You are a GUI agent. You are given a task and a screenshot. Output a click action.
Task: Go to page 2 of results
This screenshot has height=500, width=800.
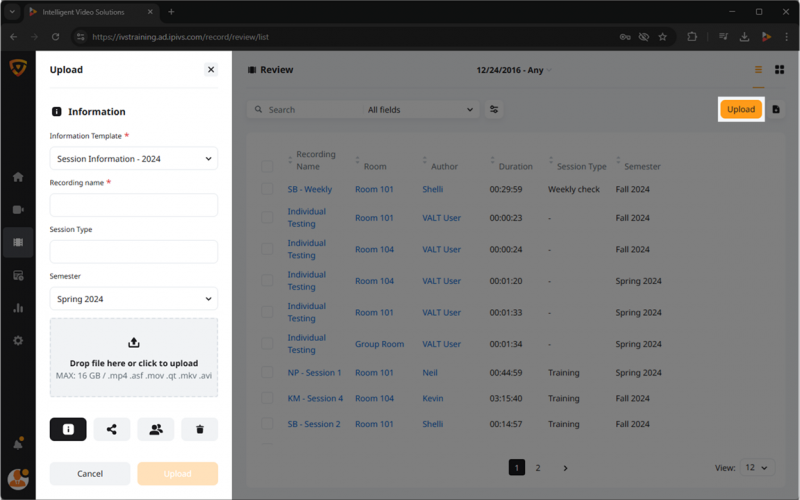[538, 467]
